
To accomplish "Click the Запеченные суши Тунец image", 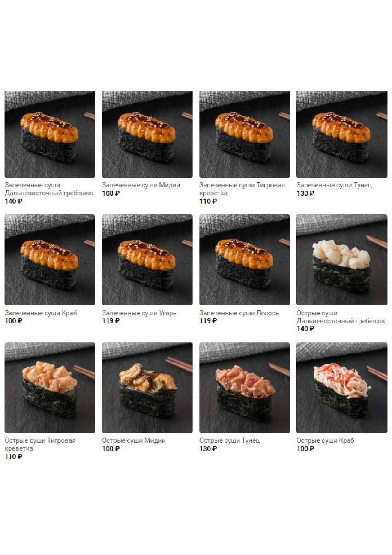I will 342,134.
